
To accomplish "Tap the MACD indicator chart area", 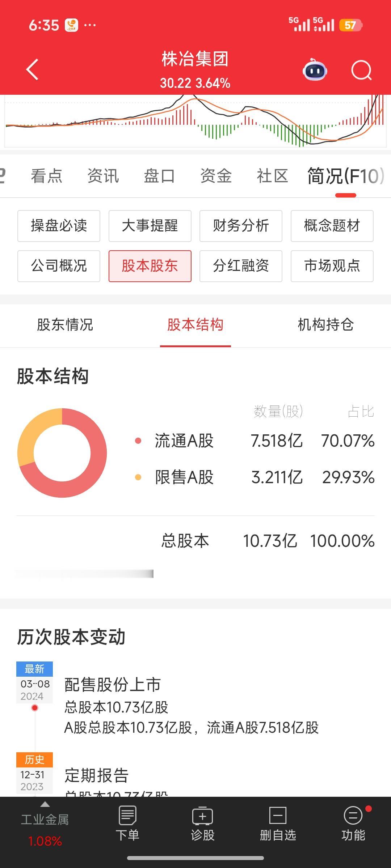I will pyautogui.click(x=195, y=121).
